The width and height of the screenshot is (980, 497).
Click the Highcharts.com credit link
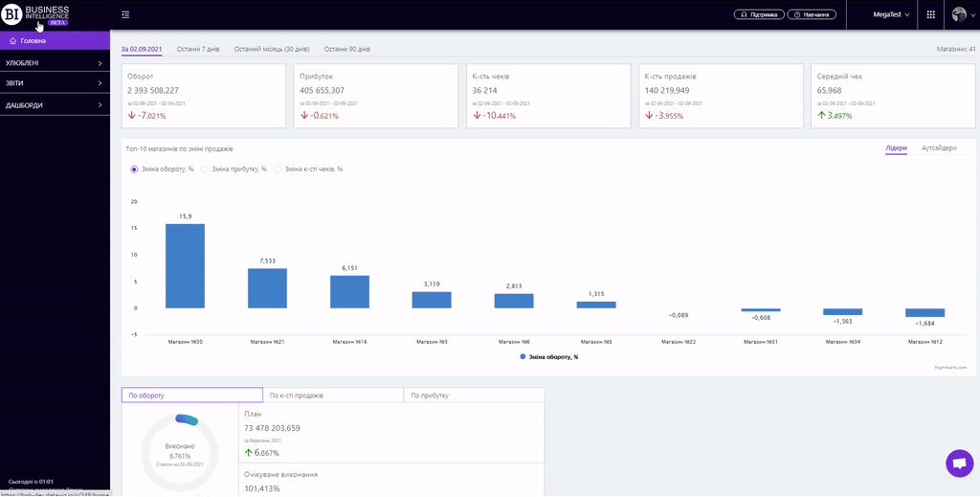950,367
